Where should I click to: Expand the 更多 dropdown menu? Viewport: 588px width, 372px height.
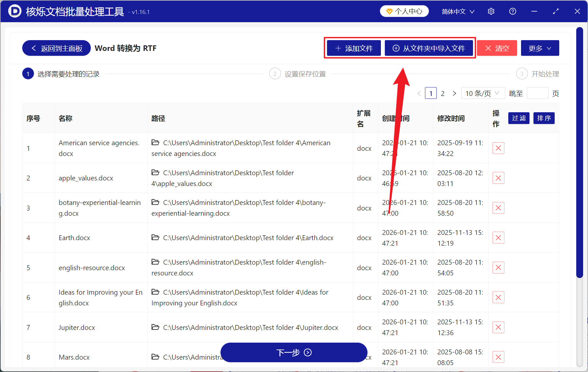[539, 48]
